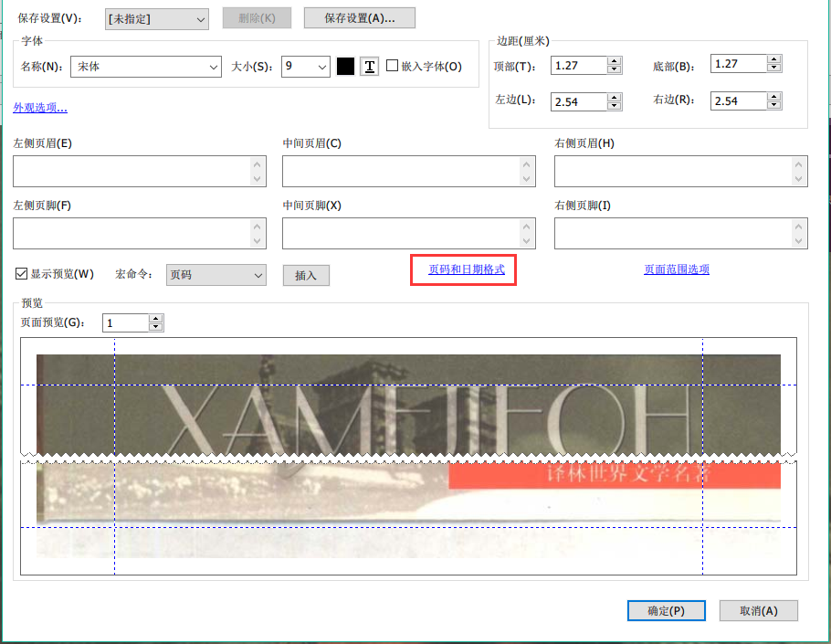Disable the 显示预览 checkbox
Screen dimensions: 831x644
tap(20, 275)
